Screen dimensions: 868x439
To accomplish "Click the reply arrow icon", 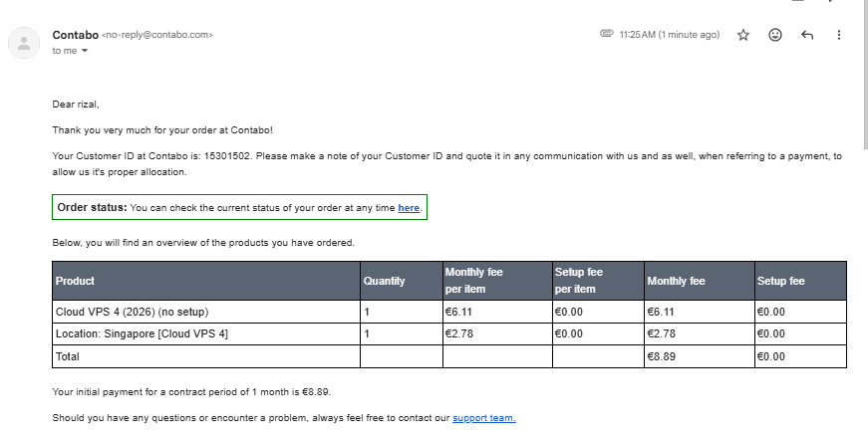I will (807, 35).
